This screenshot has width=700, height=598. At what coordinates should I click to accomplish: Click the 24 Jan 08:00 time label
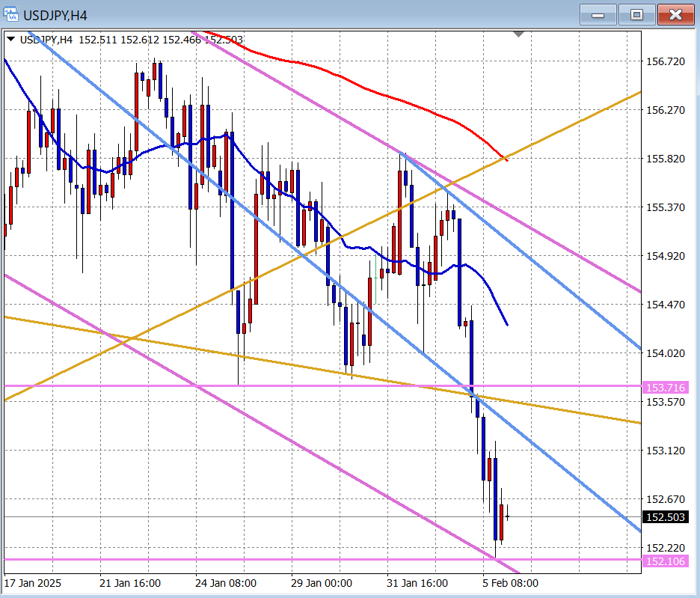click(227, 583)
